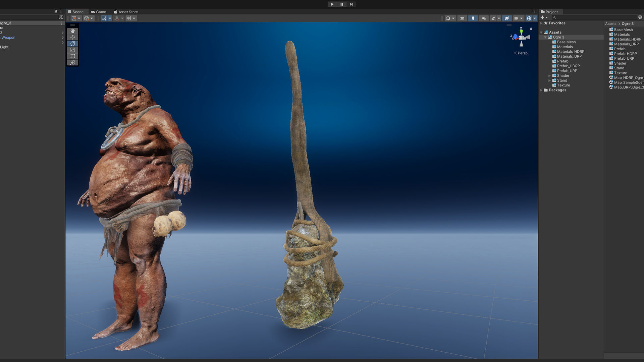Open the draw mode shading dropdown
The height and width of the screenshot is (362, 644).
point(450,18)
